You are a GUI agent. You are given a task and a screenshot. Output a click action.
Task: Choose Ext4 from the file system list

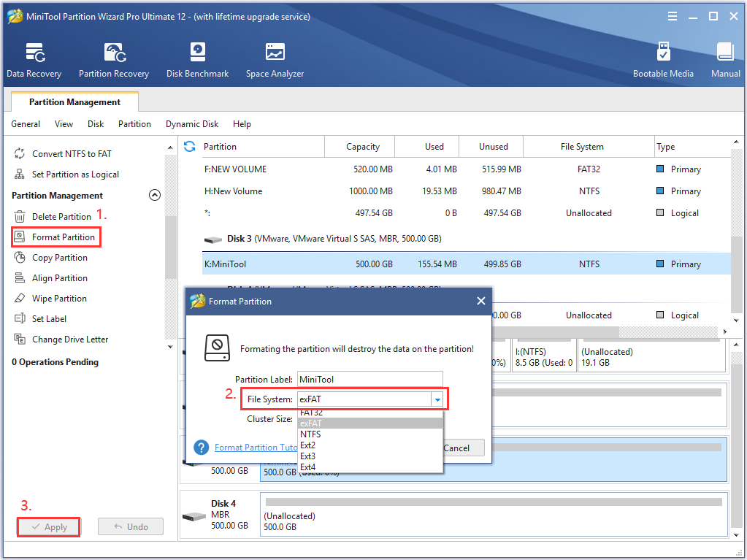(x=370, y=467)
